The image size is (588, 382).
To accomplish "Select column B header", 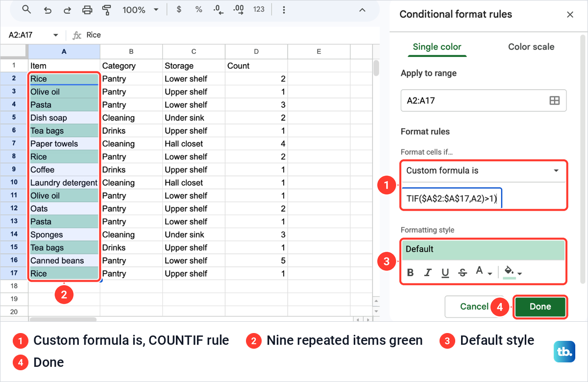I will (131, 51).
